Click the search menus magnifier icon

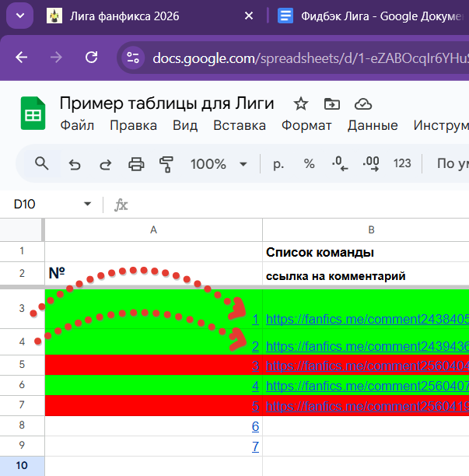point(41,163)
